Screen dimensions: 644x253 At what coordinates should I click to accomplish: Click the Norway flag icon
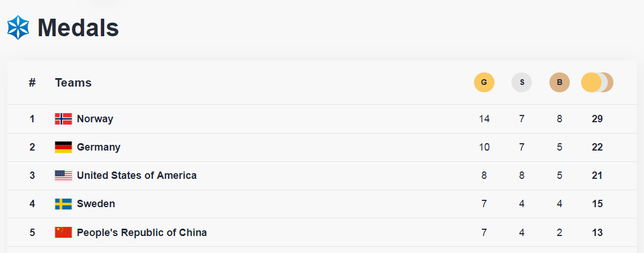[63, 119]
